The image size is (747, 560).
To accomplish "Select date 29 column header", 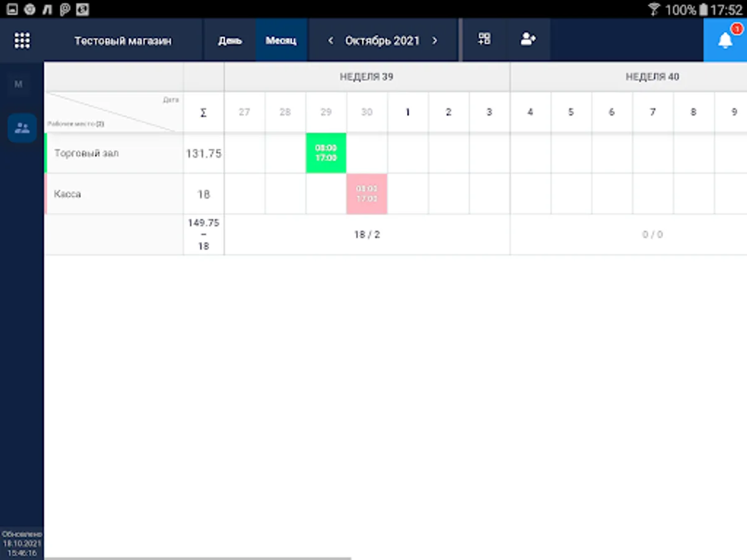I will pyautogui.click(x=326, y=113).
